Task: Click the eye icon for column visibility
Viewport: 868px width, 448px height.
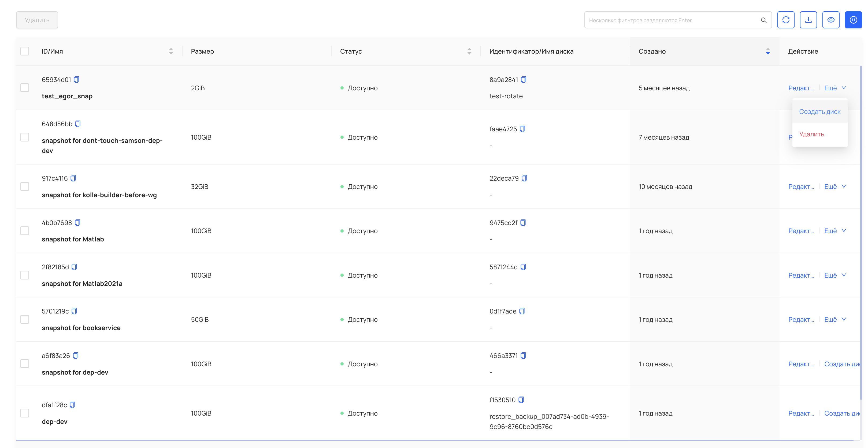Action: [830, 20]
